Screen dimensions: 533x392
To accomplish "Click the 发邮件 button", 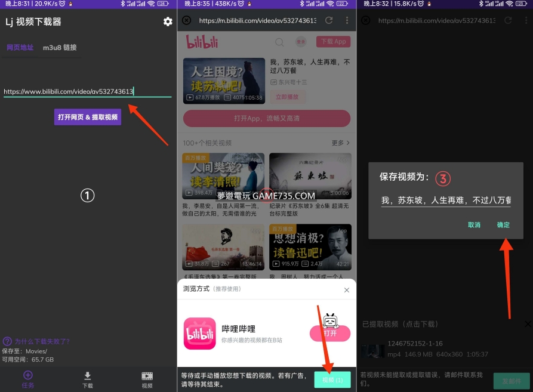I will point(512,381).
